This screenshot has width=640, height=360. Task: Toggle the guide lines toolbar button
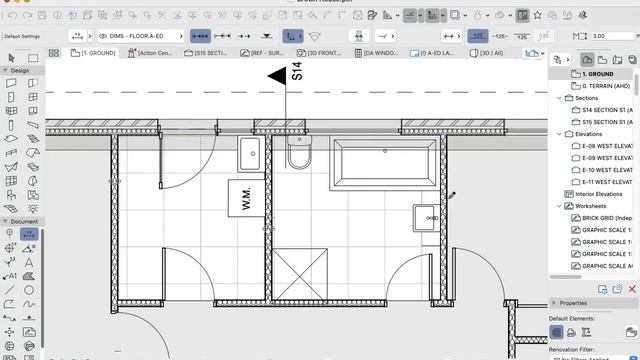409,16
